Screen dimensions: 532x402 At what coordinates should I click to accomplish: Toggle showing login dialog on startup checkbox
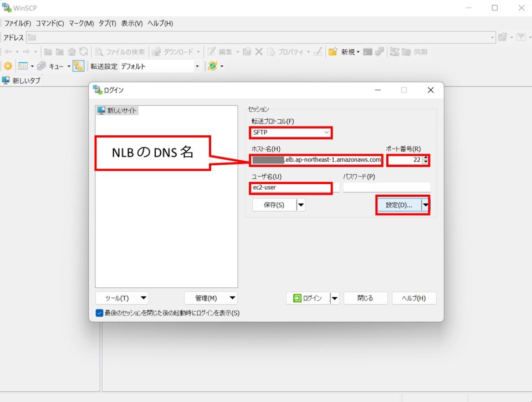tap(98, 313)
